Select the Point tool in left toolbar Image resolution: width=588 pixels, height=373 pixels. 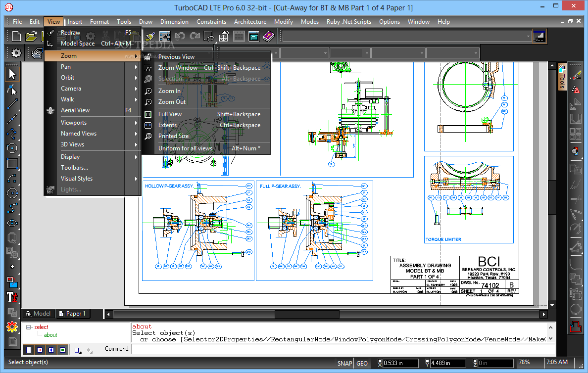[12, 267]
